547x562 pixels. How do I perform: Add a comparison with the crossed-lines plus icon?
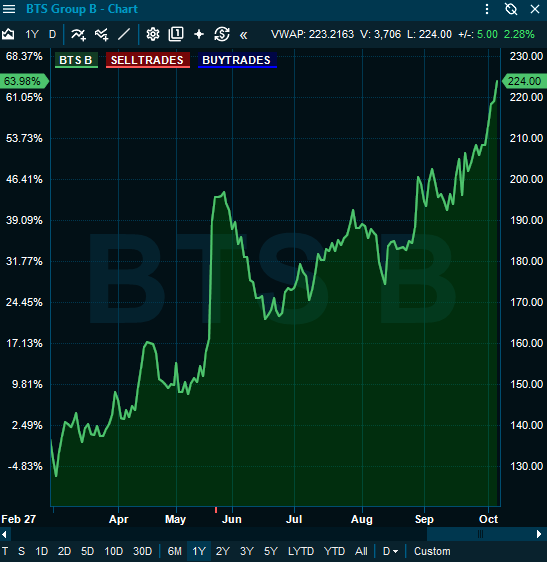101,34
